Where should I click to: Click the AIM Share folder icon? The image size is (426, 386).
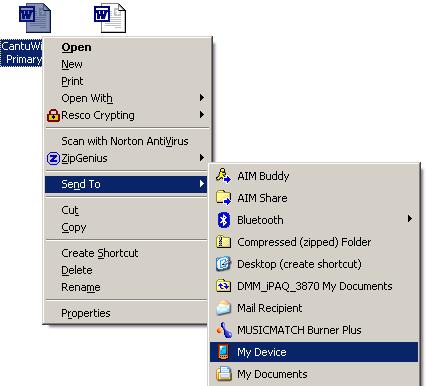pos(223,198)
